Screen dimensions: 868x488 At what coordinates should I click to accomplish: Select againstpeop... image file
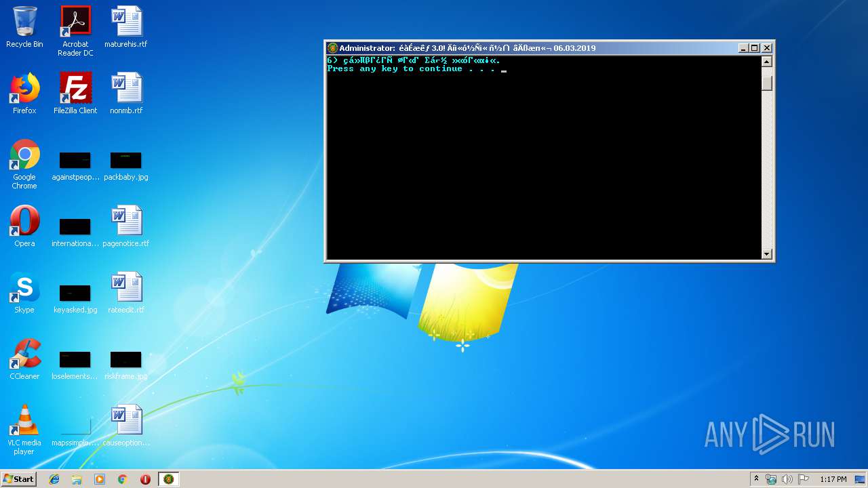pyautogui.click(x=75, y=166)
